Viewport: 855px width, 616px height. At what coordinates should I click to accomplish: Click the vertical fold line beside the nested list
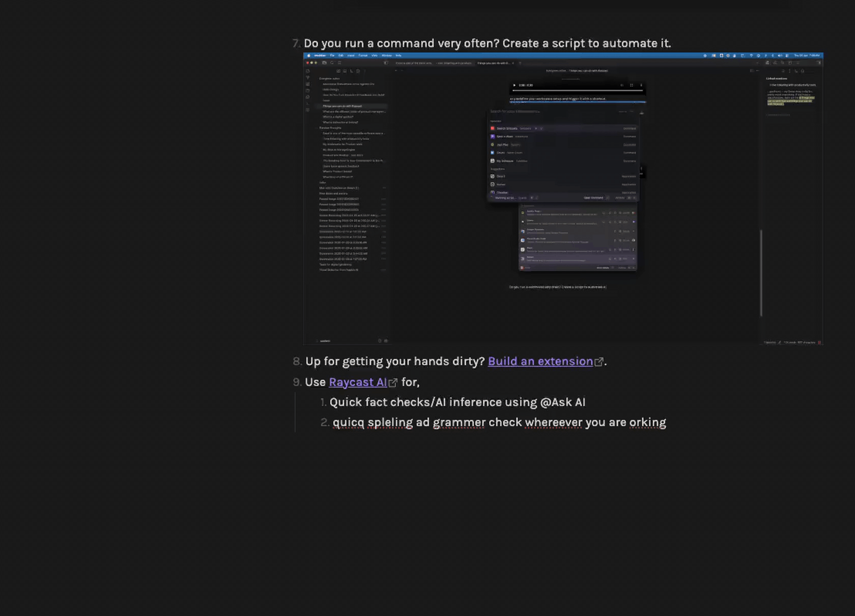tap(295, 412)
